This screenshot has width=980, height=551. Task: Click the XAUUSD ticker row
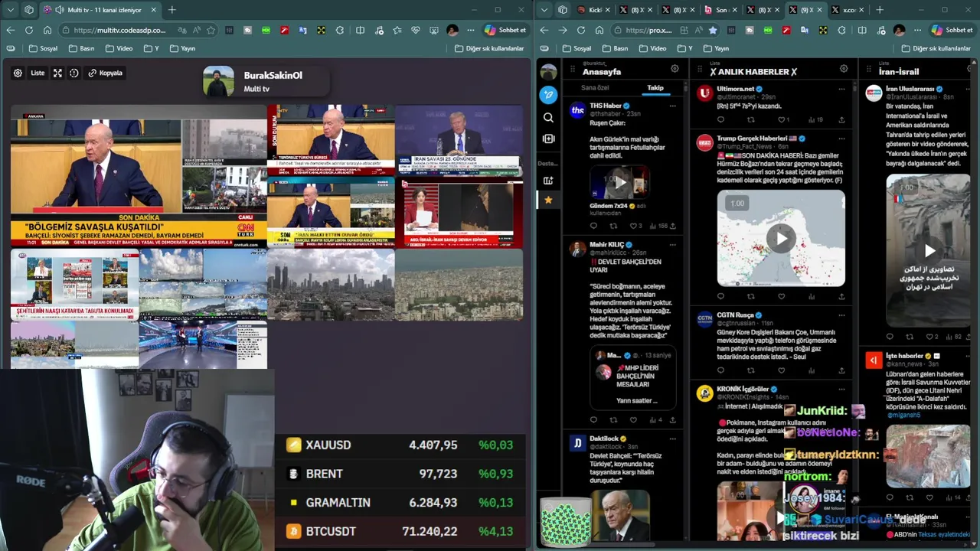pyautogui.click(x=400, y=445)
